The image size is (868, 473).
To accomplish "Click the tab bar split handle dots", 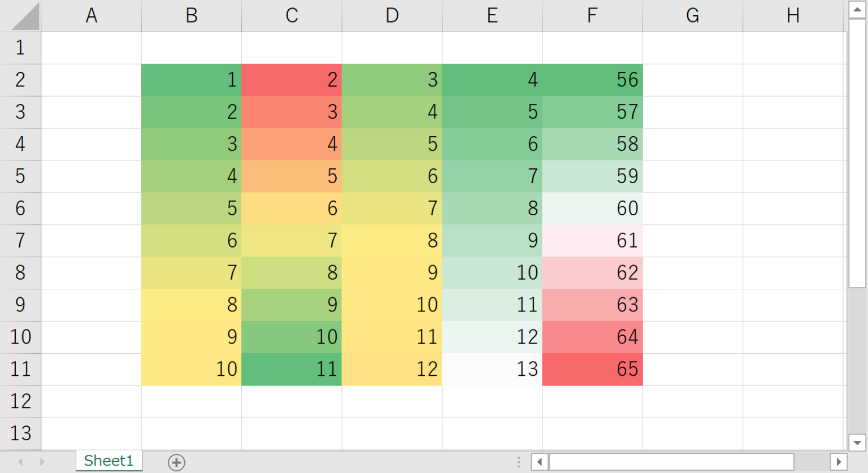I will click(x=519, y=462).
